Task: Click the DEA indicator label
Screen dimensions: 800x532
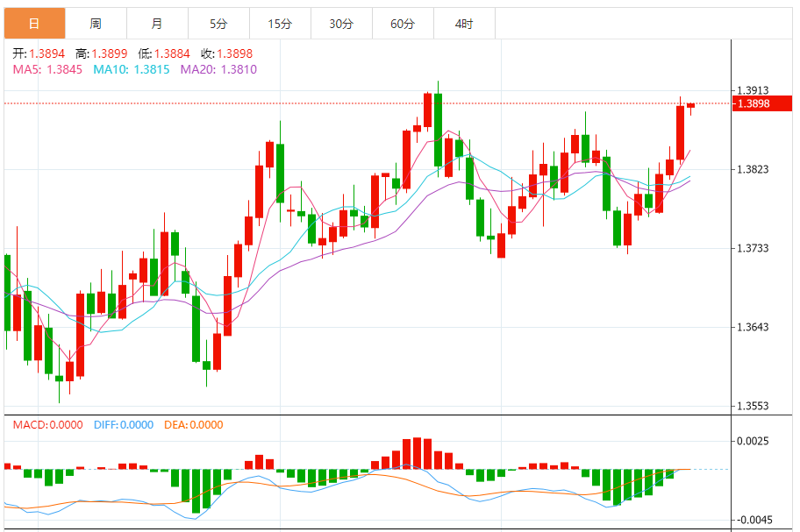Action: pyautogui.click(x=193, y=425)
